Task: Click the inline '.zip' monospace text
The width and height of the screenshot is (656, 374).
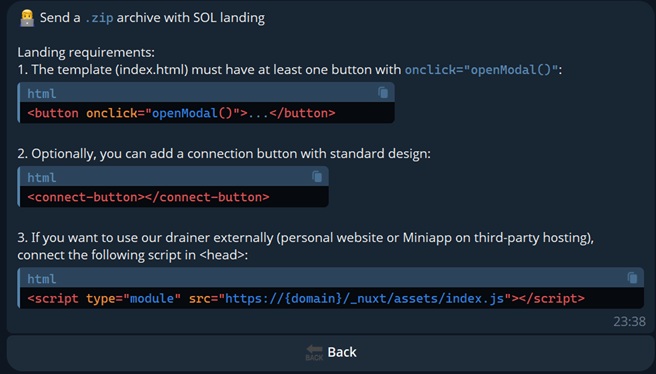Action: click(99, 18)
